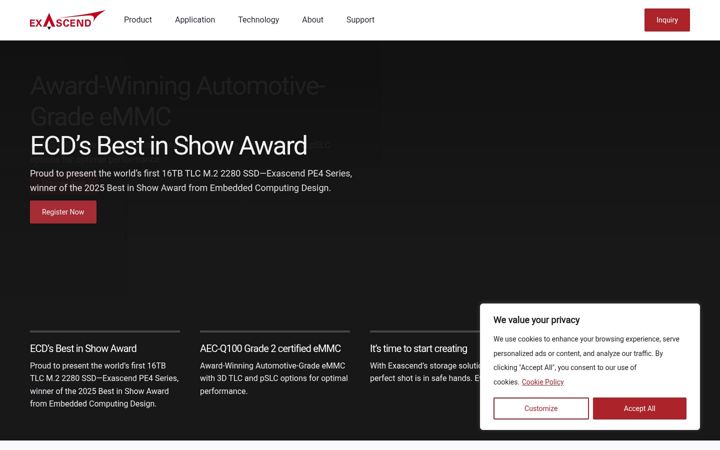Click the progress bar above ECD's Best in Show Award
This screenshot has height=450, width=720.
[x=105, y=331]
